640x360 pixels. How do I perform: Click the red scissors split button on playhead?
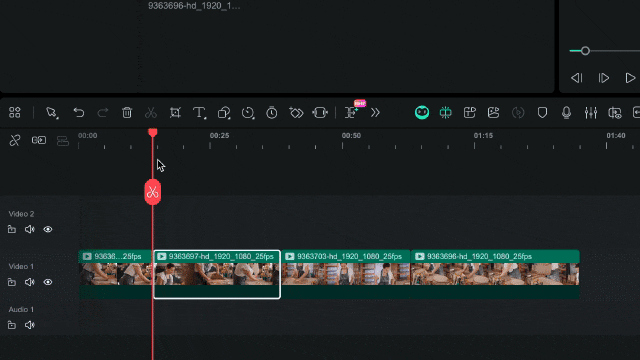tap(153, 192)
